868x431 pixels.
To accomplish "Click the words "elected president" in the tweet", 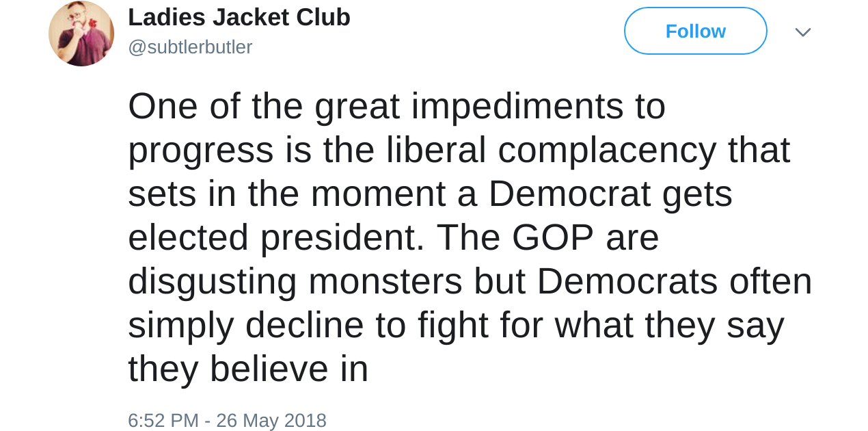I will pyautogui.click(x=272, y=238).
